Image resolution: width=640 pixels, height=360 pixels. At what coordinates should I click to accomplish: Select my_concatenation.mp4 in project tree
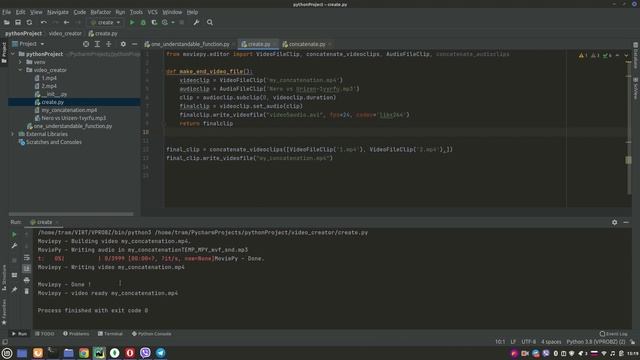(69, 110)
